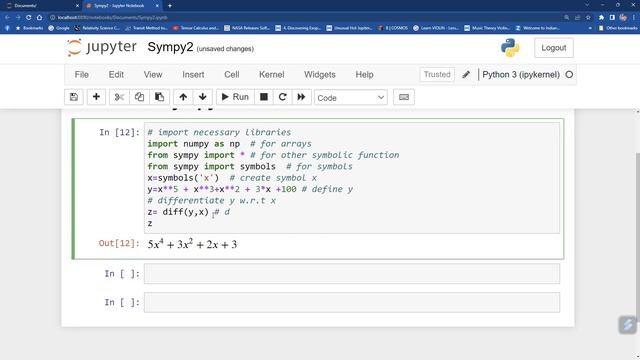Rename notebook by clicking Sympy2 title
This screenshot has height=360, width=640.
tap(170, 47)
